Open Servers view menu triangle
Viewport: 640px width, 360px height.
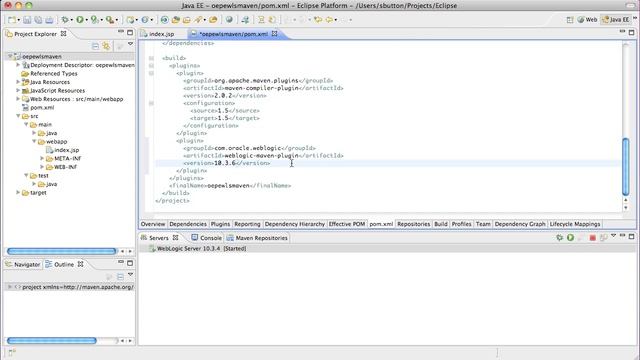click(613, 236)
